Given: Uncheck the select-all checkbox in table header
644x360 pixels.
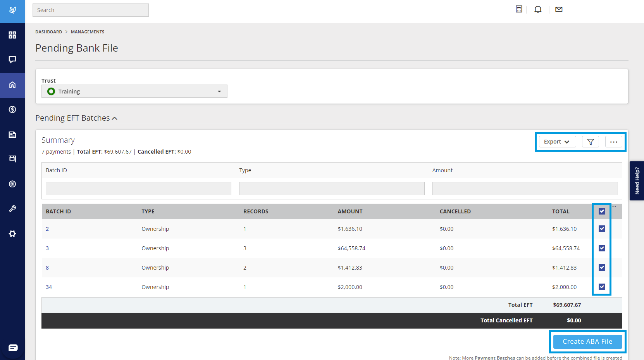Looking at the screenshot, I should [x=602, y=211].
